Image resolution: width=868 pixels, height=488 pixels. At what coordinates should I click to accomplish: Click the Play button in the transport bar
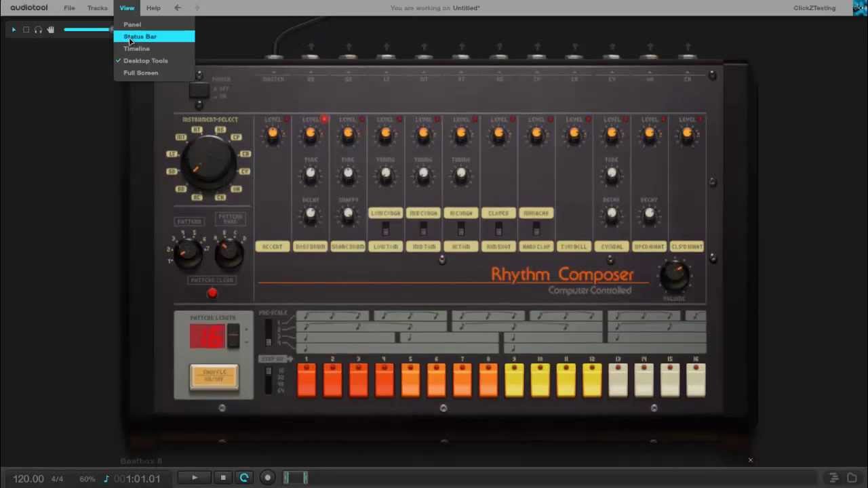[x=195, y=478]
